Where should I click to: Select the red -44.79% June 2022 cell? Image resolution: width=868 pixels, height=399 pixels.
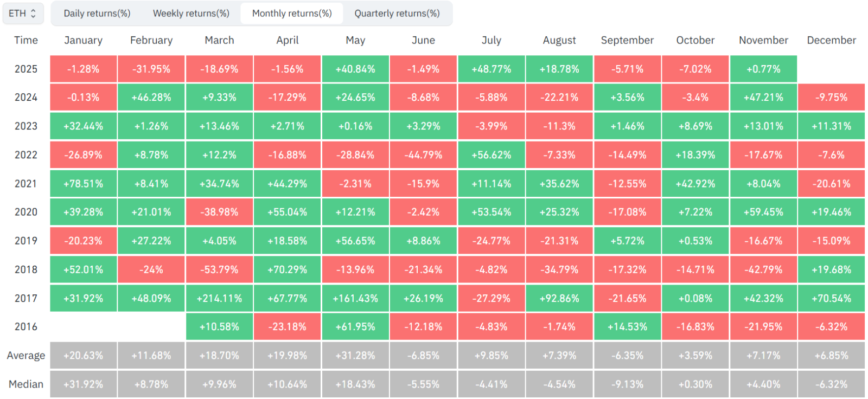coord(423,155)
